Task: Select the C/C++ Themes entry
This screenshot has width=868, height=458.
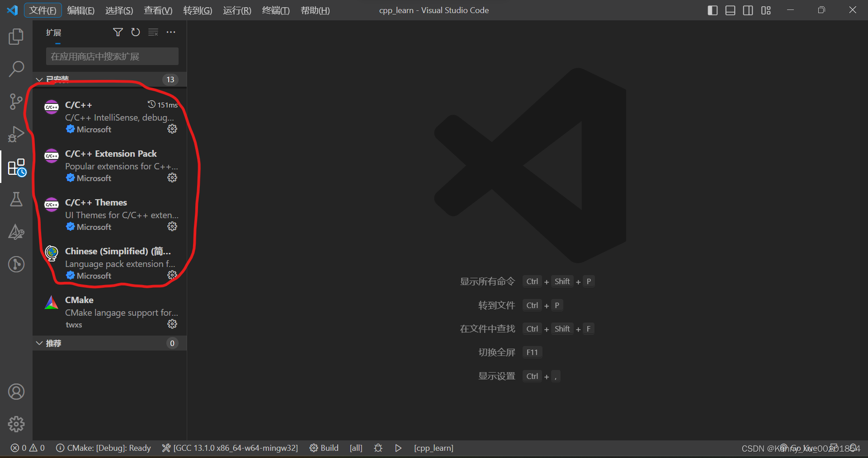Action: coord(110,214)
